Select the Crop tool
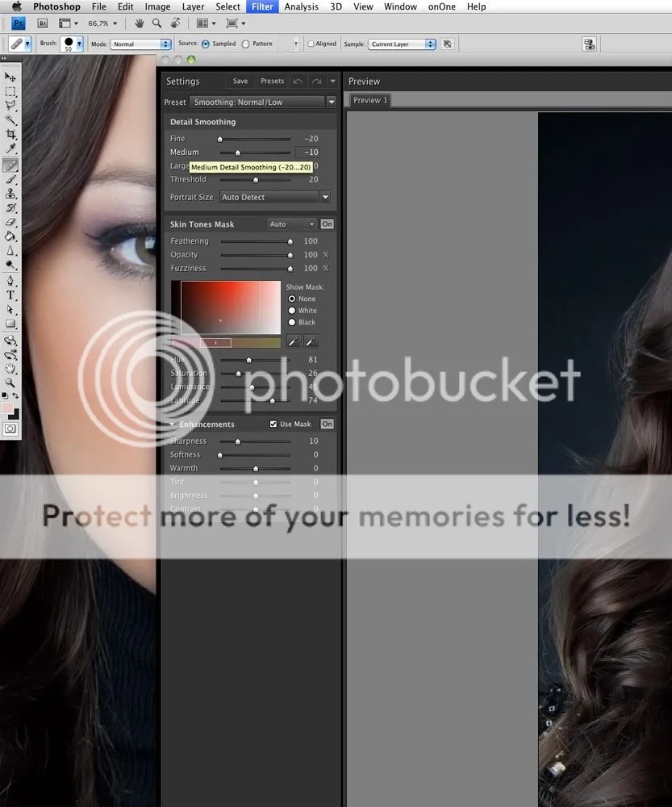 pos(10,134)
